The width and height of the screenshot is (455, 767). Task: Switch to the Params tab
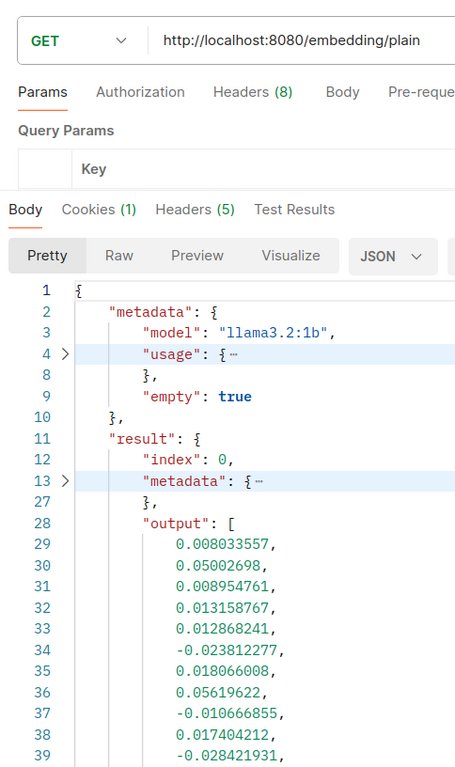pos(43,92)
